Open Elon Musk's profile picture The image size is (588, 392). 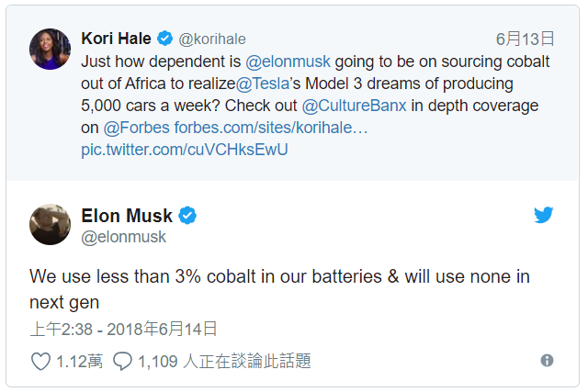coord(51,225)
